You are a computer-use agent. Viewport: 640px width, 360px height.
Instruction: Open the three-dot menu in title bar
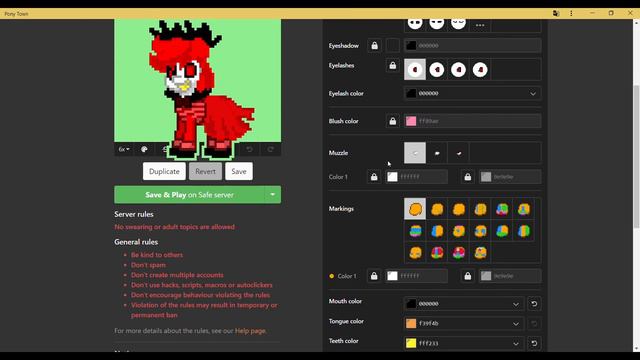point(571,13)
